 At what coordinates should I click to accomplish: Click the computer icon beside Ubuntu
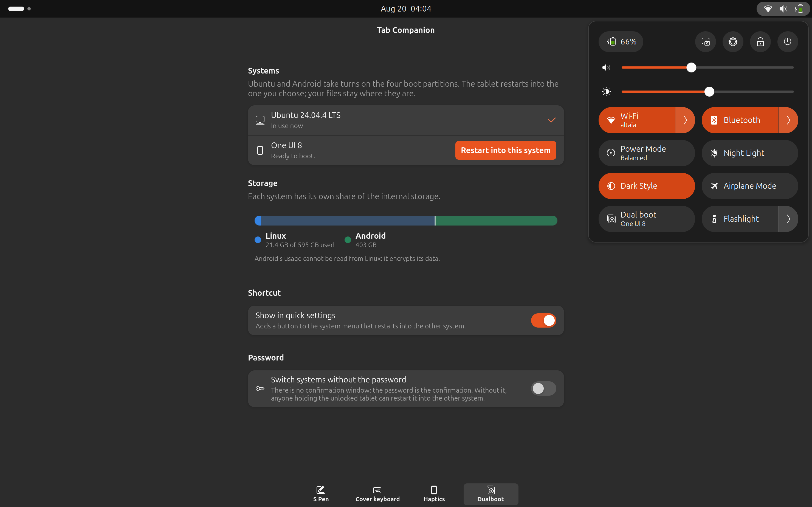point(260,120)
